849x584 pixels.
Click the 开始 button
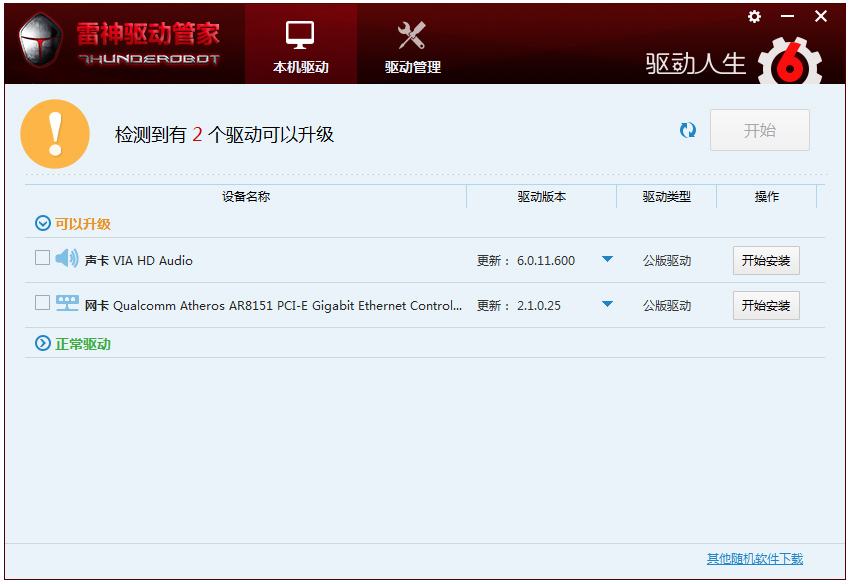point(759,131)
